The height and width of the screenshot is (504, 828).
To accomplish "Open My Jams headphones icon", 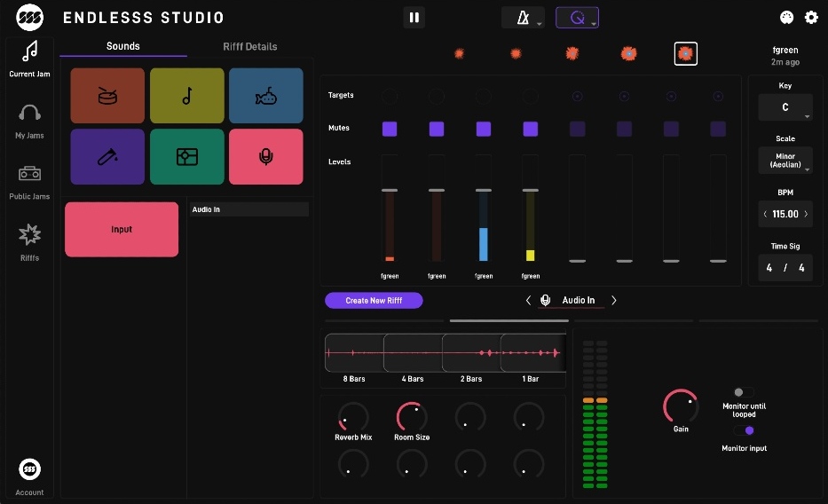I will (x=29, y=113).
